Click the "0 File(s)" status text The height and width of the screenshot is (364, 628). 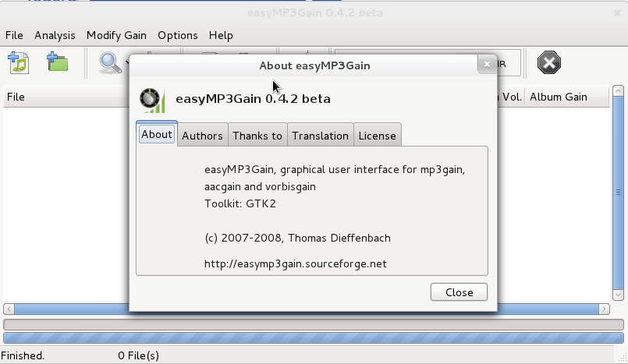138,355
